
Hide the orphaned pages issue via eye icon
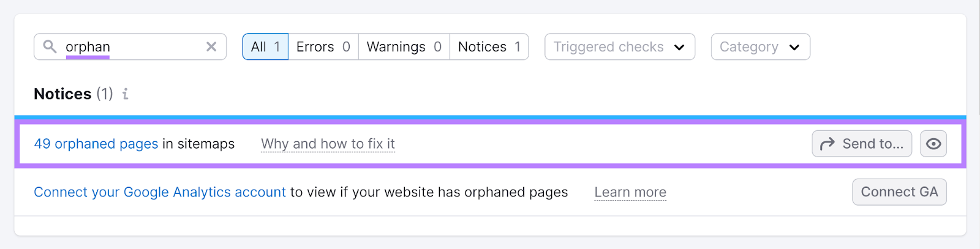click(933, 144)
